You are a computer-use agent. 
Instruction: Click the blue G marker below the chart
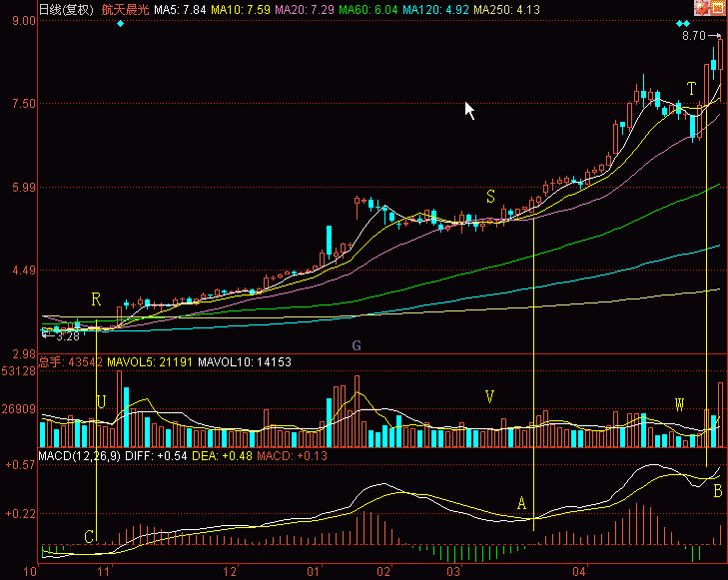click(x=356, y=344)
